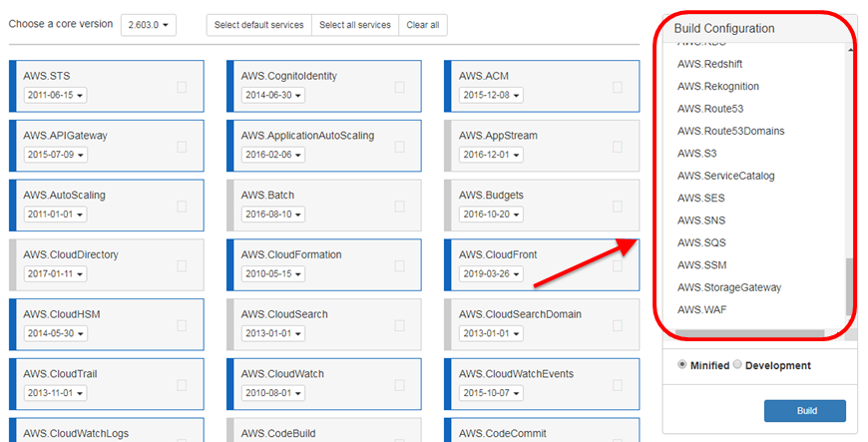The width and height of the screenshot is (868, 442).
Task: Click the AWS.CodeBuild service card title
Action: coord(278,434)
